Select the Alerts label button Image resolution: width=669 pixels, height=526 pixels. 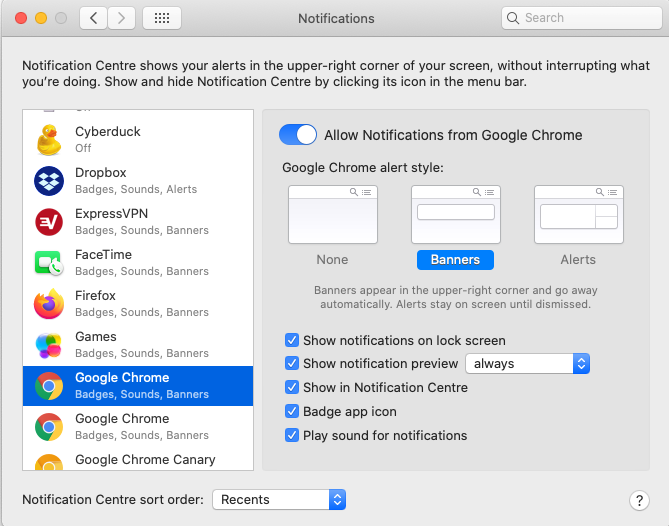(x=578, y=260)
